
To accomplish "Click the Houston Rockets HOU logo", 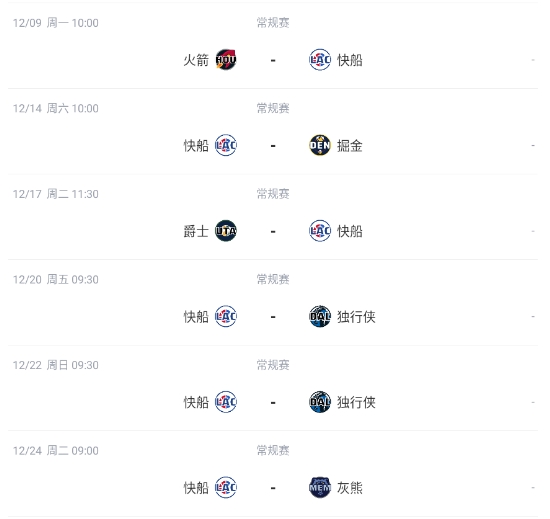I will pyautogui.click(x=226, y=60).
